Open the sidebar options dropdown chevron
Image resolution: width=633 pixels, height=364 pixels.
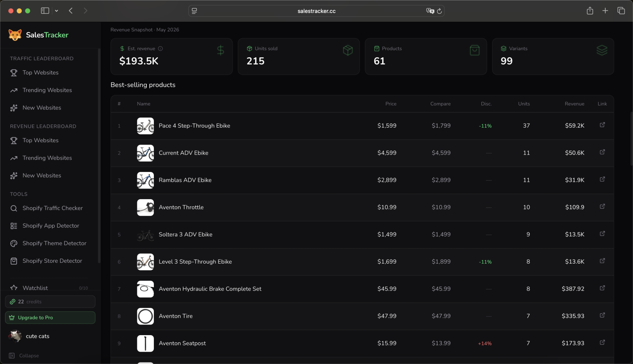click(x=57, y=11)
